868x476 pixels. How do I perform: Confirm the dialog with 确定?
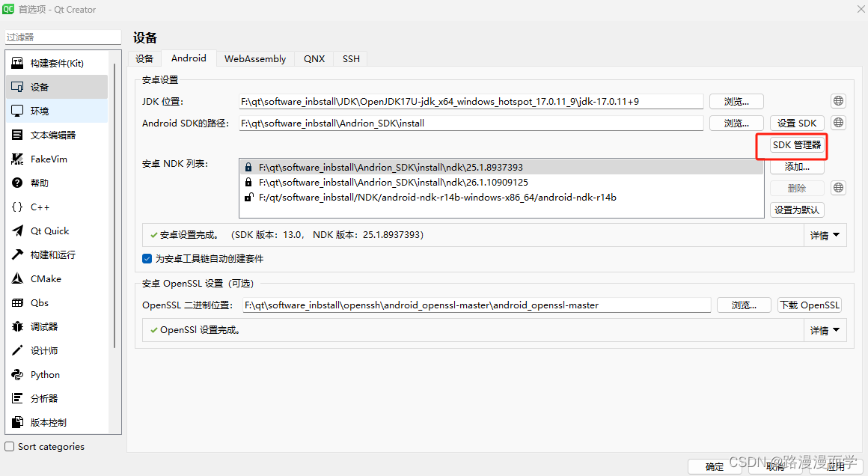[715, 466]
